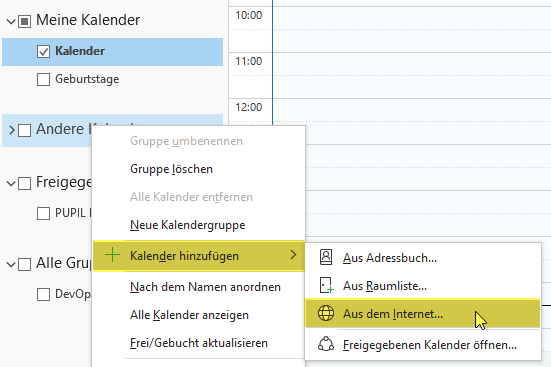This screenshot has height=367, width=551.
Task: Tick the PUPIL calendar checkbox
Action: [43, 213]
